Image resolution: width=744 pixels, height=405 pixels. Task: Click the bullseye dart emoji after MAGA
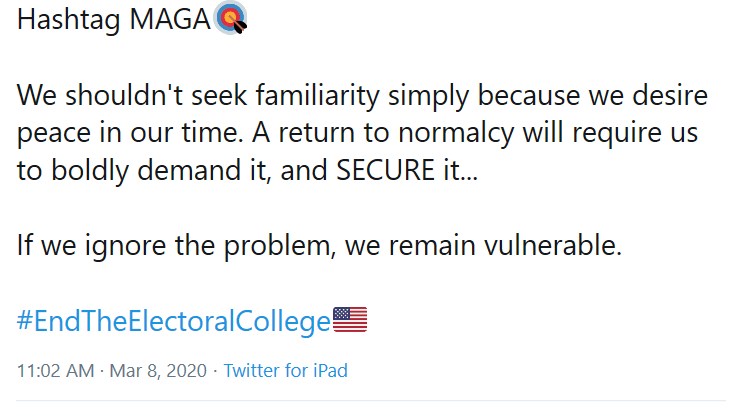pyautogui.click(x=230, y=21)
